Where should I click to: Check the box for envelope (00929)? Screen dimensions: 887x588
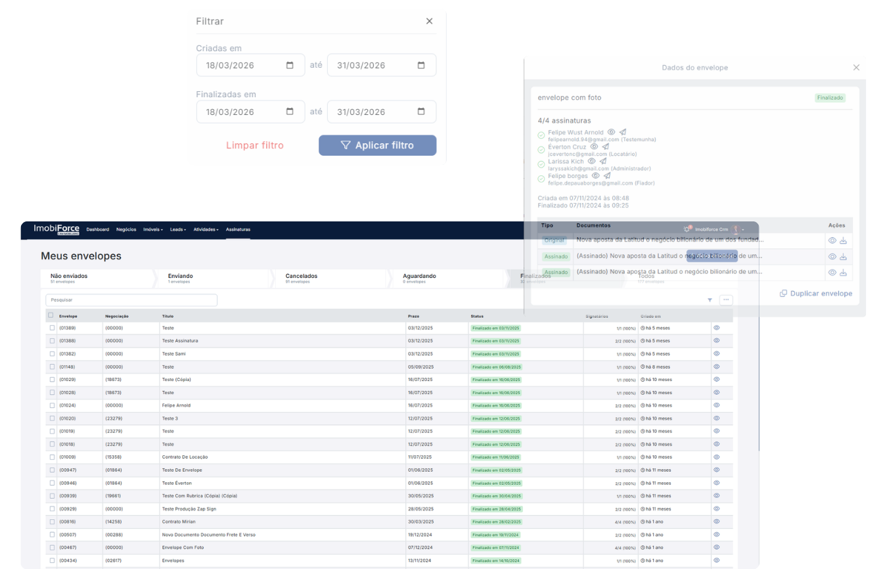[x=52, y=509]
